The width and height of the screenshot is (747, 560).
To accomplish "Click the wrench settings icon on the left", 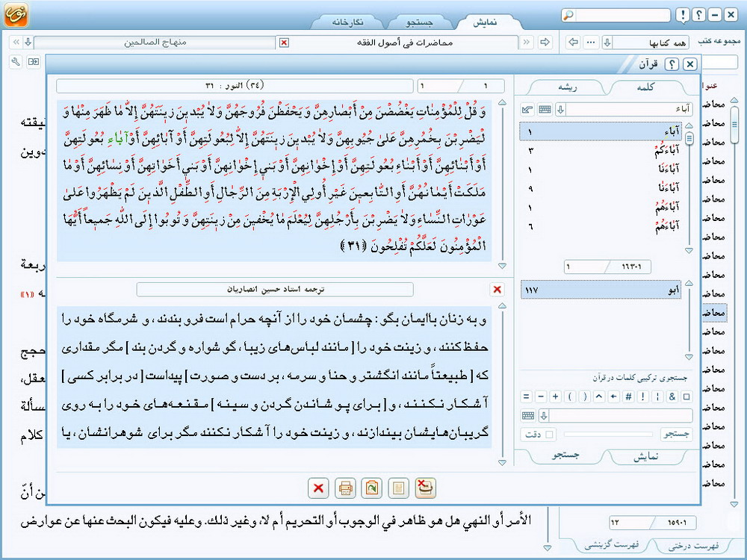I will (x=16, y=61).
